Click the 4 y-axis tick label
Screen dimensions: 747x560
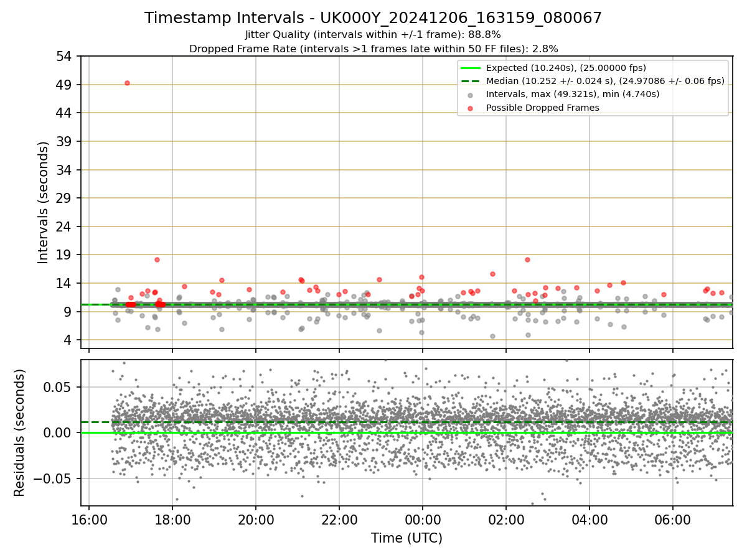coord(69,340)
